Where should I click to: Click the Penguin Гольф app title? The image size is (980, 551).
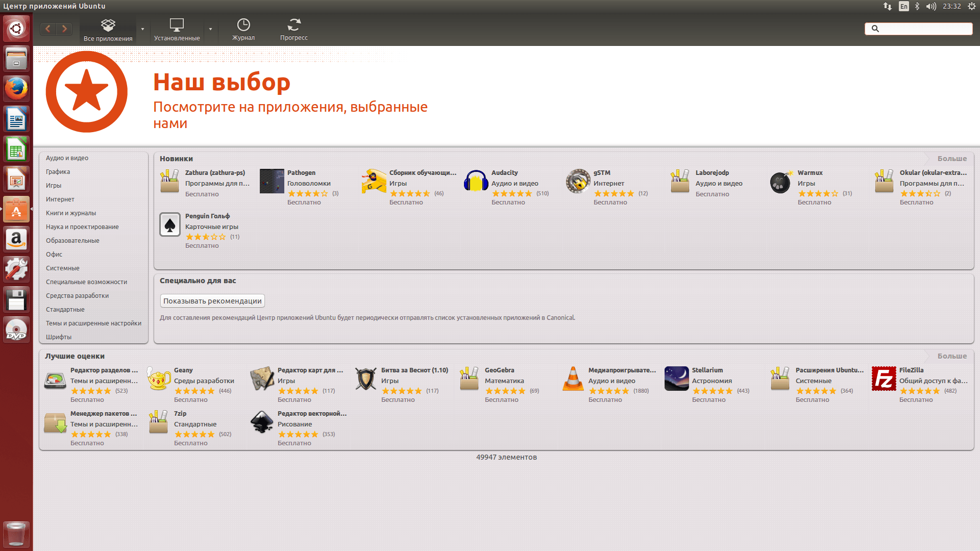[207, 216]
